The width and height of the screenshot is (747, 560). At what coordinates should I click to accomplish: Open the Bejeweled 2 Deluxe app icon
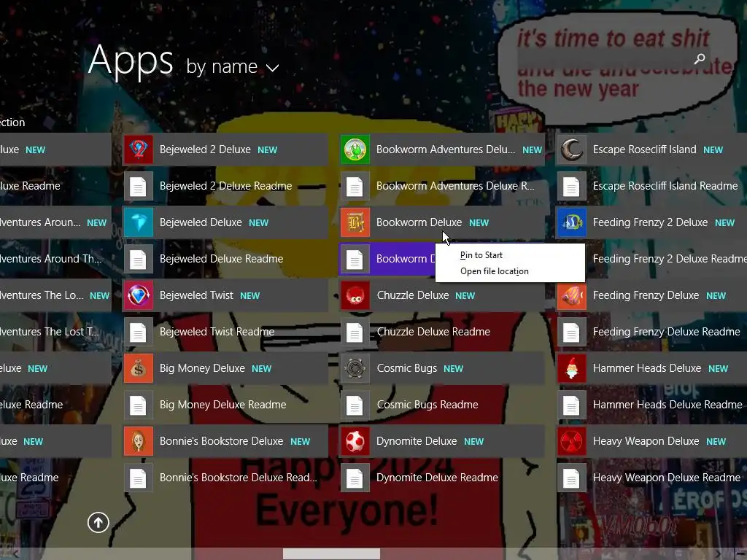[138, 149]
